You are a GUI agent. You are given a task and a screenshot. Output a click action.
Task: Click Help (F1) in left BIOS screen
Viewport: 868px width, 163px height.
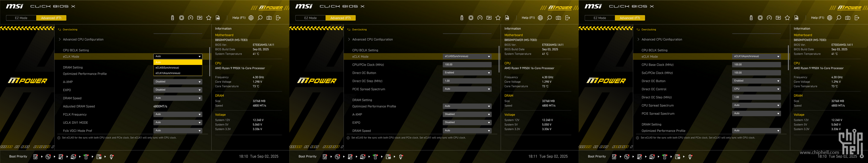239,18
